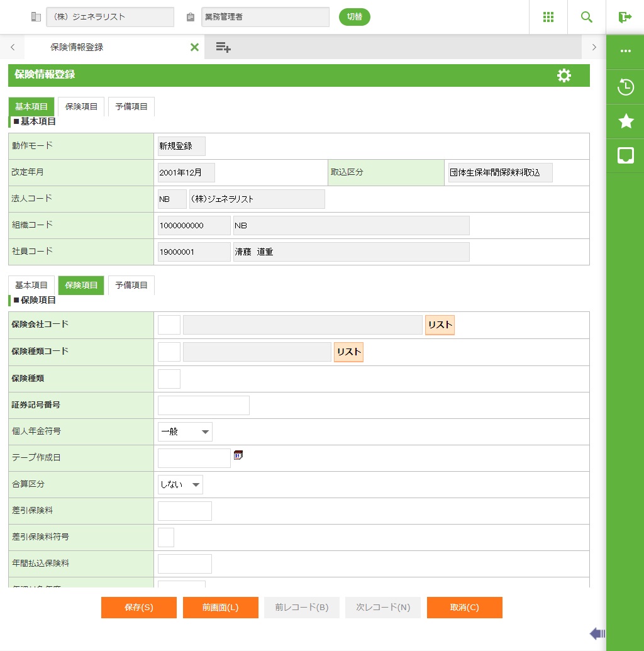Expand the 合算区分 dropdown
This screenshot has height=651, width=644.
tap(180, 485)
